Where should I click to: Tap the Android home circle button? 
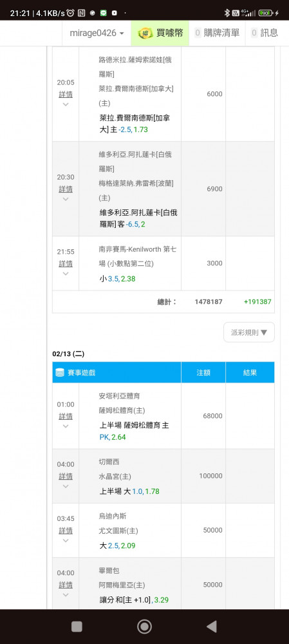click(144, 627)
